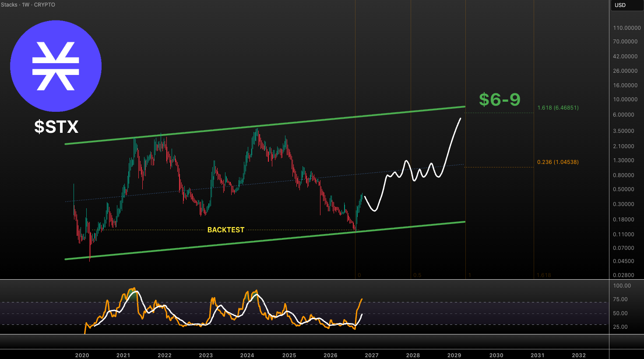The width and height of the screenshot is (644, 359).
Task: Click "75.00" on the oscillator scale
Action: point(621,299)
